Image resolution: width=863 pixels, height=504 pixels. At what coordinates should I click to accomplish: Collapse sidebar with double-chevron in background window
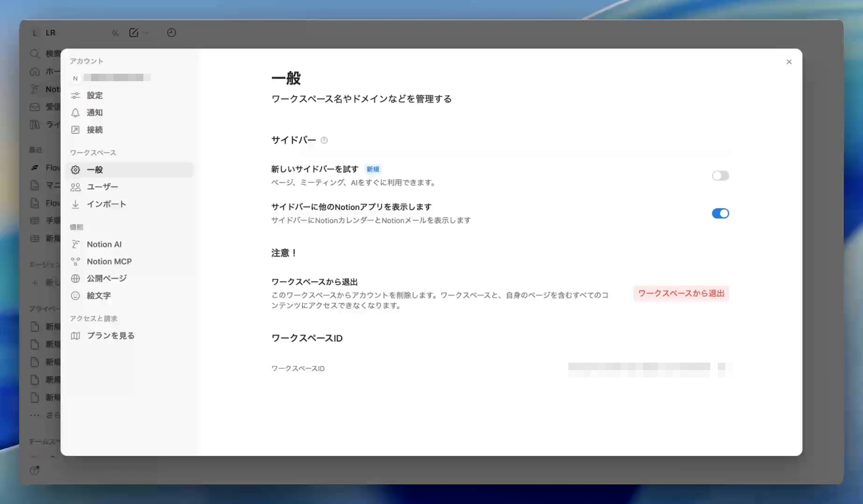(115, 33)
